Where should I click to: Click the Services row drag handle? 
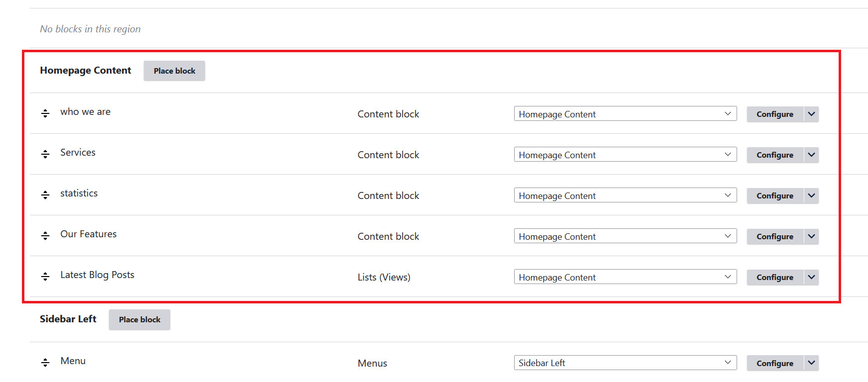pyautogui.click(x=45, y=154)
